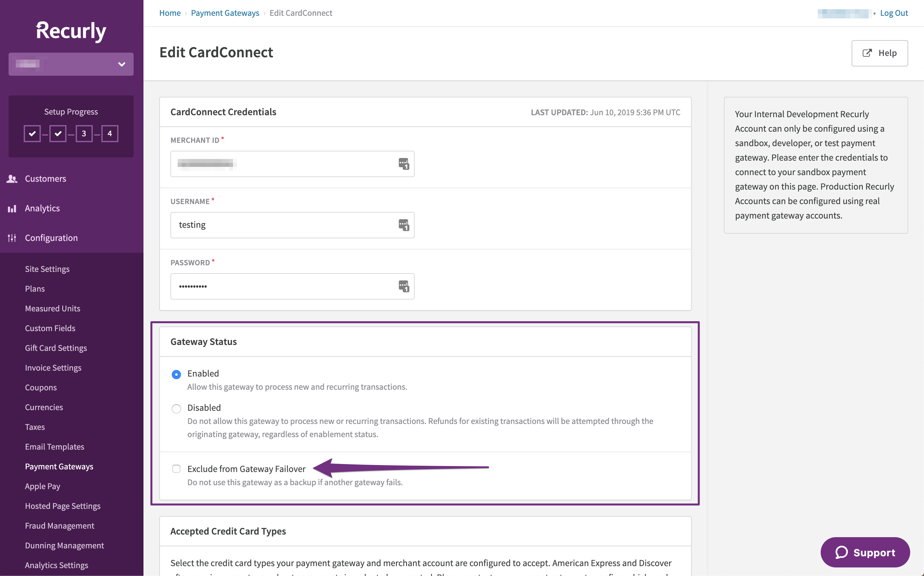The width and height of the screenshot is (924, 576).
Task: Click the Analytics bar chart icon
Action: coord(12,208)
